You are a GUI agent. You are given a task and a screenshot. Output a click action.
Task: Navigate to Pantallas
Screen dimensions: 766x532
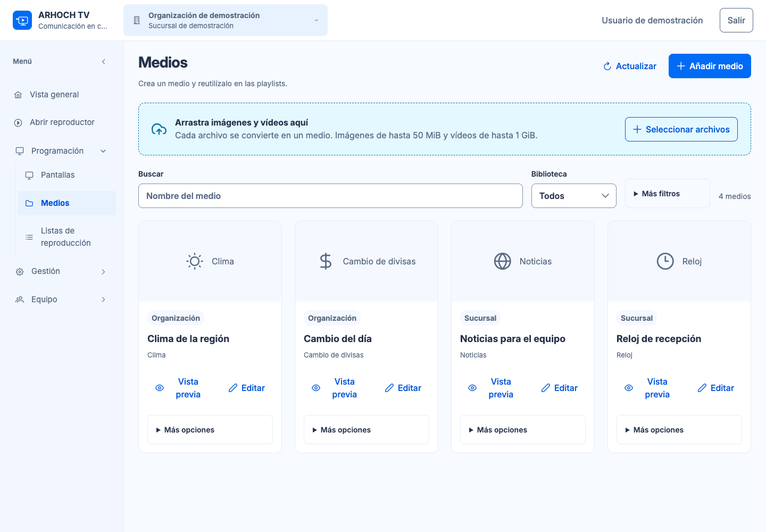click(x=66, y=175)
